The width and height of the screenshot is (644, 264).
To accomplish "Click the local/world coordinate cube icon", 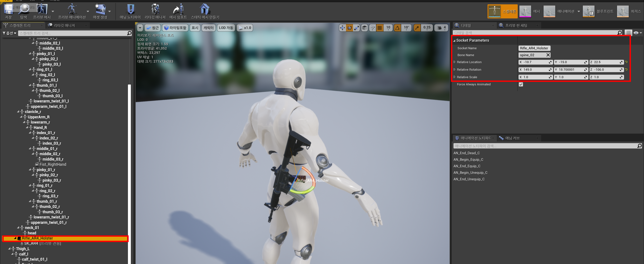I will tap(364, 28).
